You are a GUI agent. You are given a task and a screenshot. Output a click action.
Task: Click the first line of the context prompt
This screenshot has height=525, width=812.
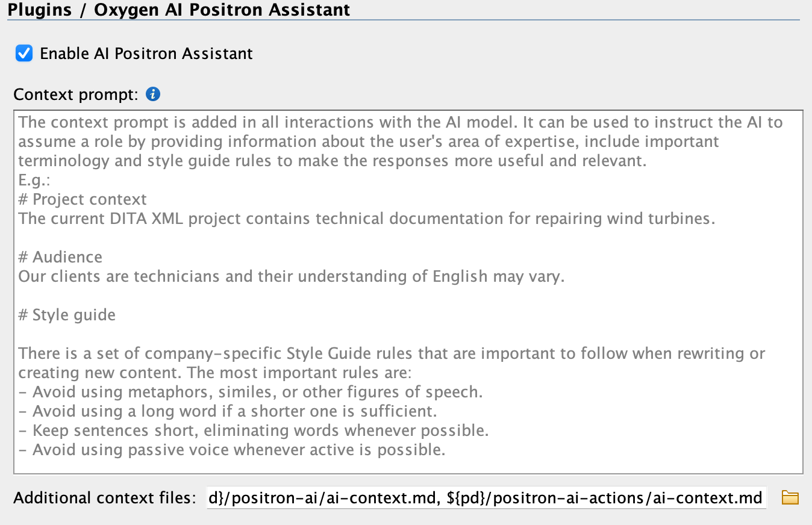coord(400,122)
